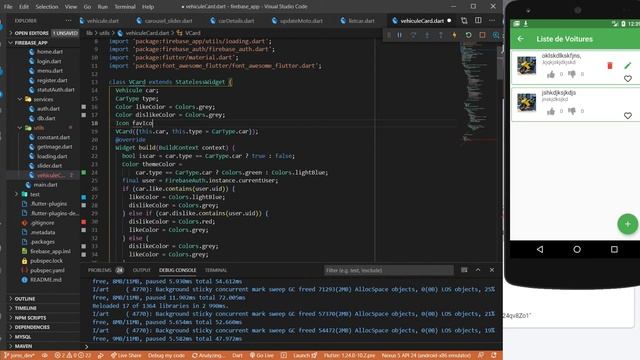Open pubspec.yaml in explorer
The height and width of the screenshot is (360, 640).
pos(47,270)
